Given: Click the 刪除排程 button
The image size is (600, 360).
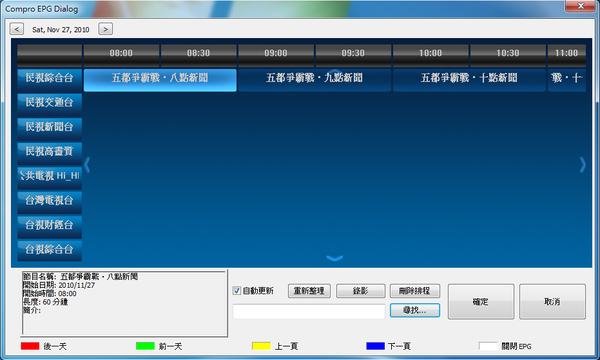Looking at the screenshot, I should [415, 291].
